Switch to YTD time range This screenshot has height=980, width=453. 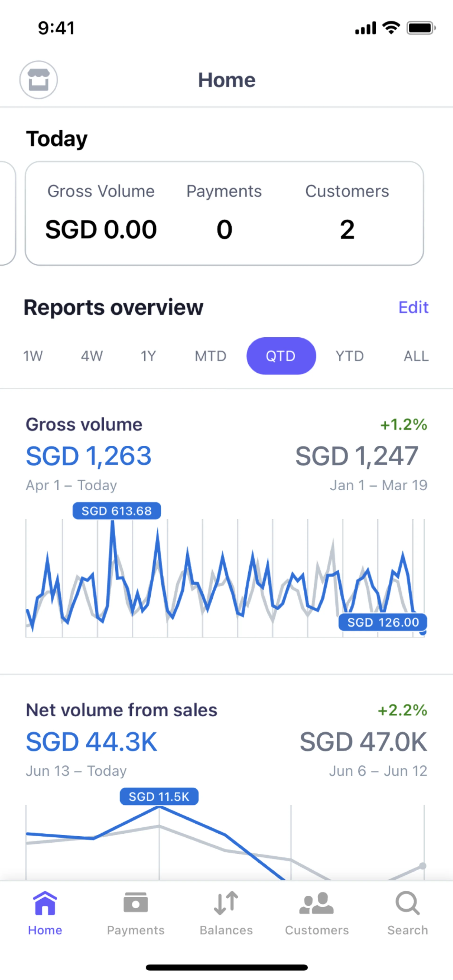[x=349, y=356]
